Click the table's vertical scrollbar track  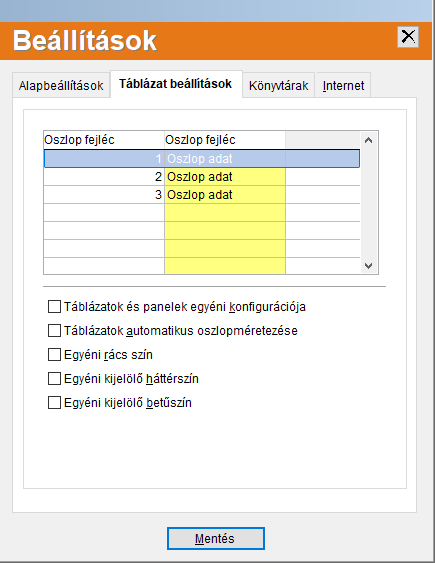click(x=368, y=203)
